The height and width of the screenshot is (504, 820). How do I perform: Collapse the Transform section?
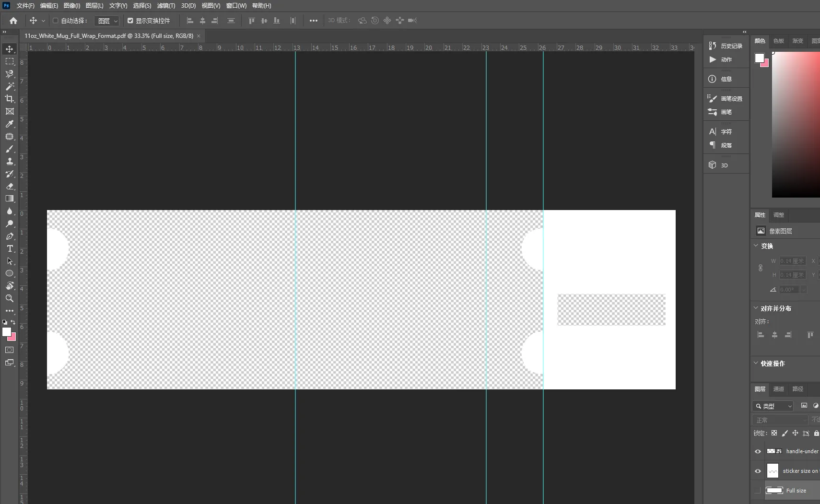click(756, 246)
